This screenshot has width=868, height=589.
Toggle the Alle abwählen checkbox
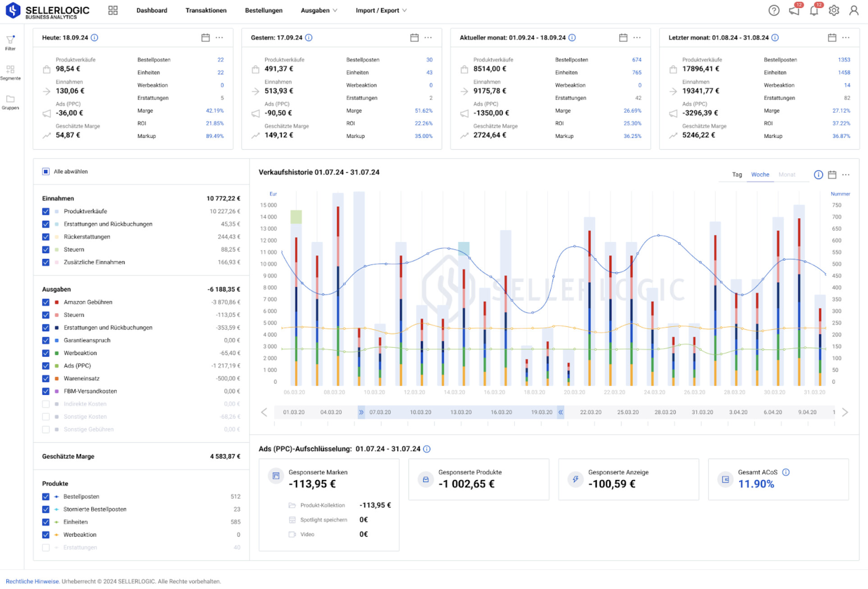coord(46,171)
